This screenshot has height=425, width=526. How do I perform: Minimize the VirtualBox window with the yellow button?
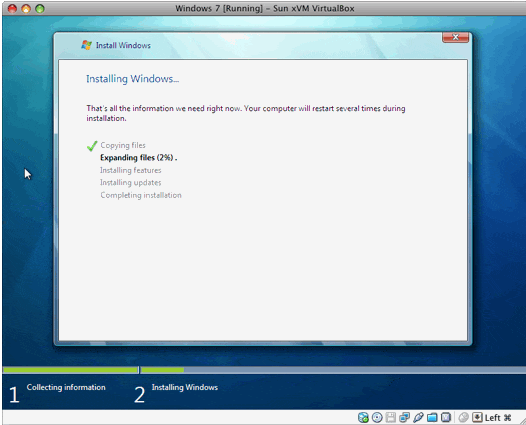click(x=26, y=8)
